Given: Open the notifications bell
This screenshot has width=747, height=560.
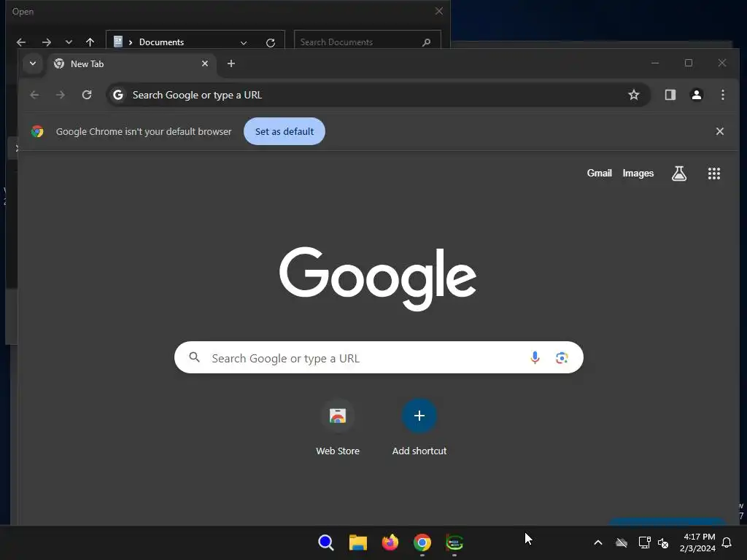Looking at the screenshot, I should pos(727,542).
